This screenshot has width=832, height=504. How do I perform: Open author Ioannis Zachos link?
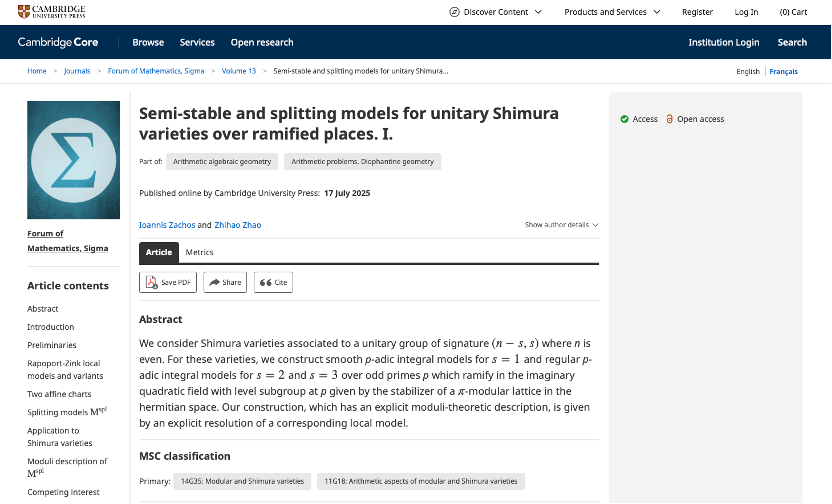[166, 225]
